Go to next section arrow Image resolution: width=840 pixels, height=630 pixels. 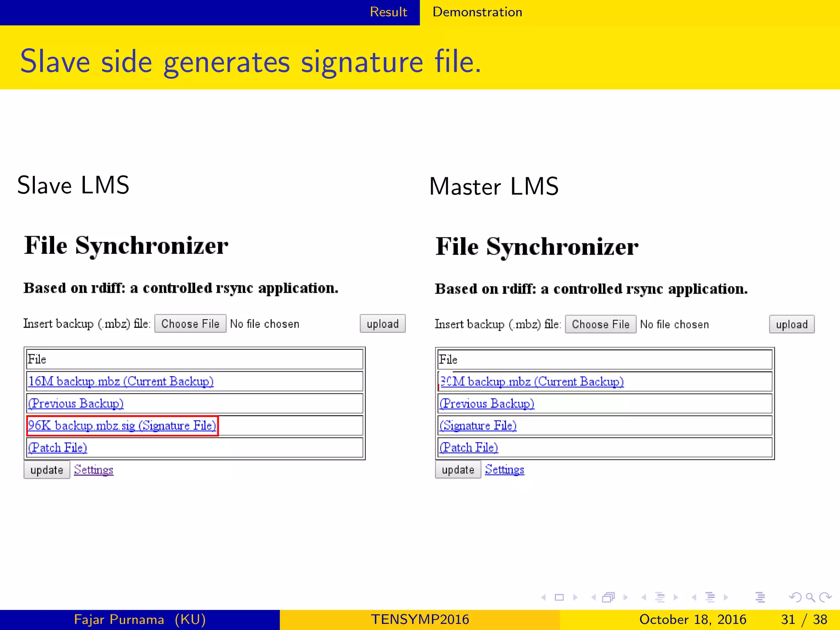coord(726,597)
